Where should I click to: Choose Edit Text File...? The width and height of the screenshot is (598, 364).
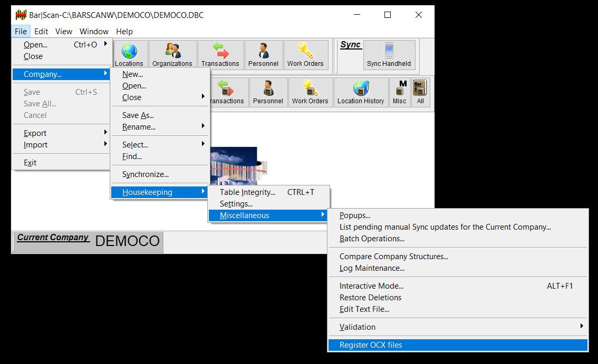click(x=458, y=309)
